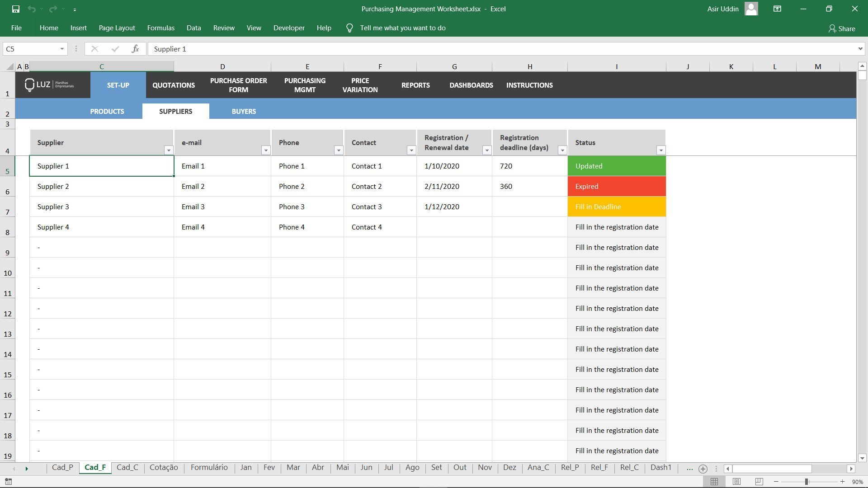Image resolution: width=868 pixels, height=488 pixels.
Task: Click the Insert Function (fx) icon
Action: tap(136, 49)
